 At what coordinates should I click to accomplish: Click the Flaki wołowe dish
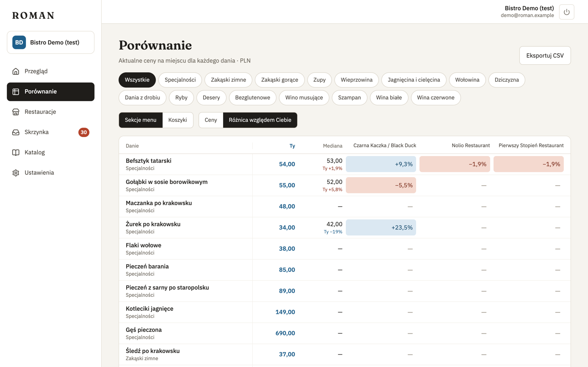click(x=144, y=245)
